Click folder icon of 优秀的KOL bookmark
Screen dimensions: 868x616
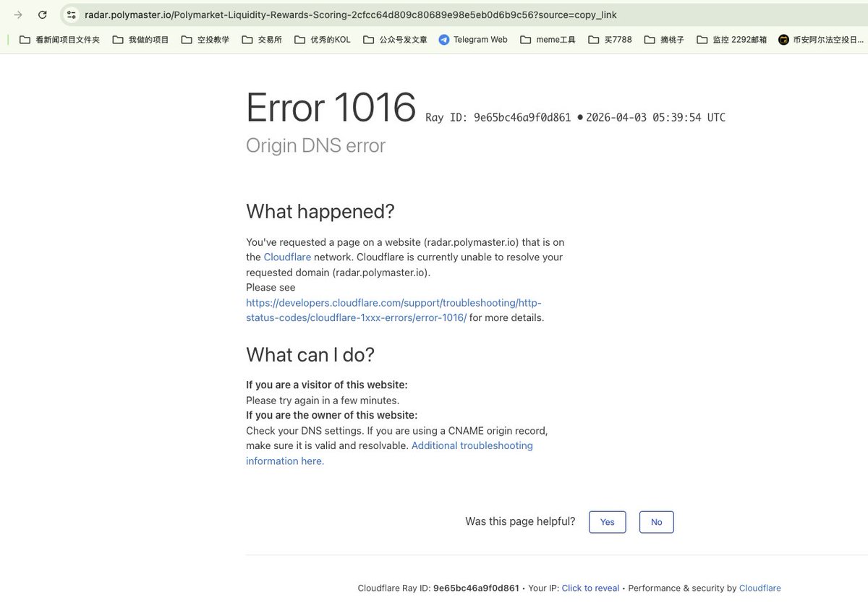pos(299,40)
